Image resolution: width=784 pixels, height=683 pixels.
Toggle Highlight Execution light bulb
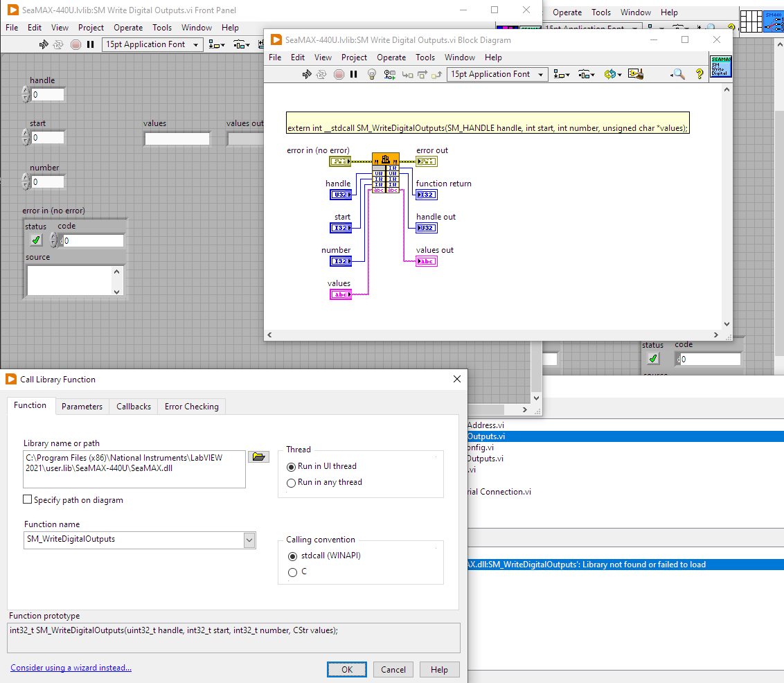pos(371,74)
